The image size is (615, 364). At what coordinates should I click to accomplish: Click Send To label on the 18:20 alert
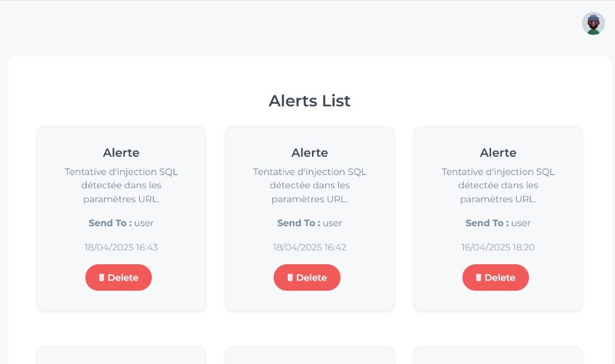tap(487, 223)
